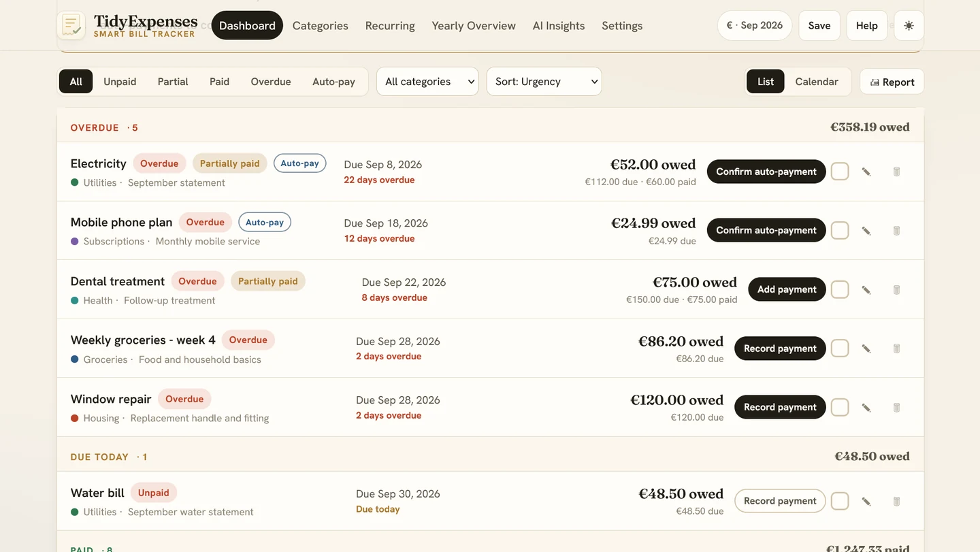Tick the Dental treatment checkbox
Viewport: 980px width, 552px height.
pos(840,289)
